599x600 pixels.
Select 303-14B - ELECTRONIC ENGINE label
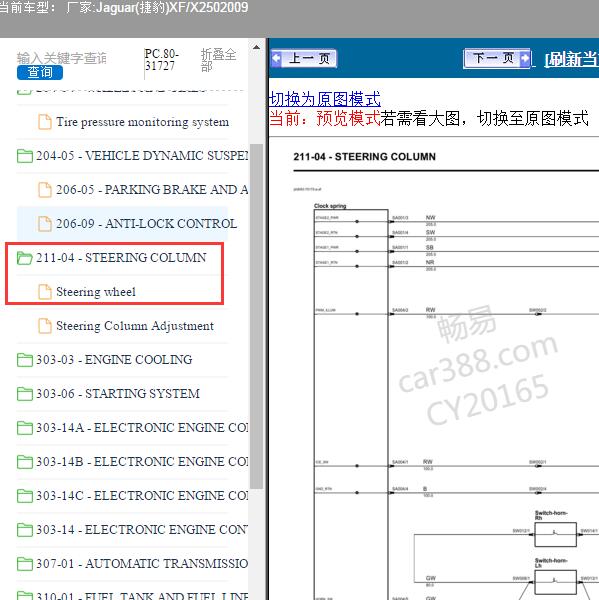pyautogui.click(x=142, y=461)
